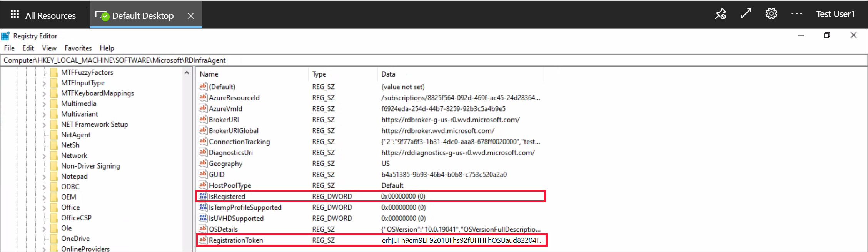Select the AzureResourceId string value icon

click(x=203, y=97)
